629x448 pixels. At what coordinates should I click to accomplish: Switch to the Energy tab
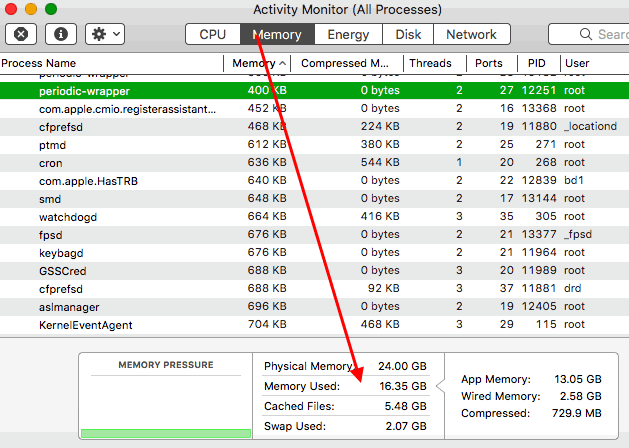click(348, 34)
